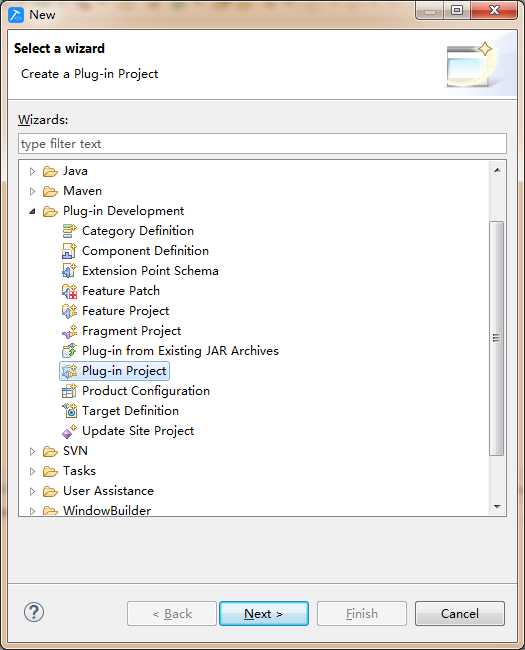525x650 pixels.
Task: Click the Cancel button
Action: tap(460, 614)
